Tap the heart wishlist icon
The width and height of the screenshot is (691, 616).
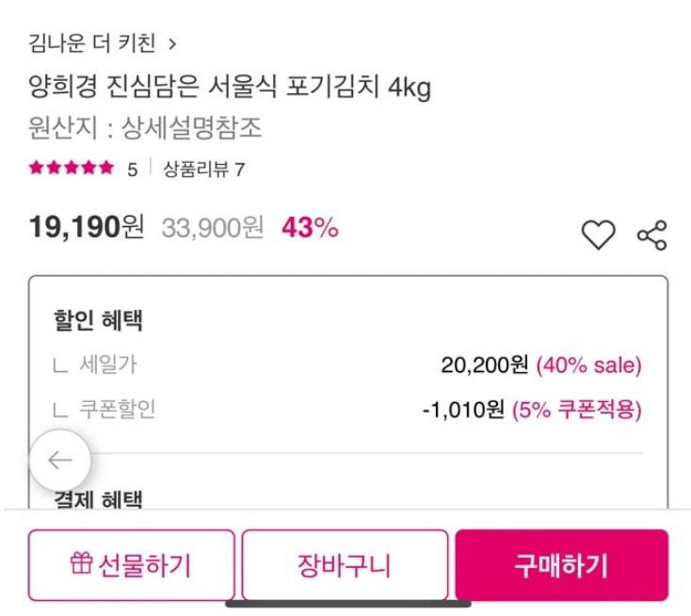[598, 235]
